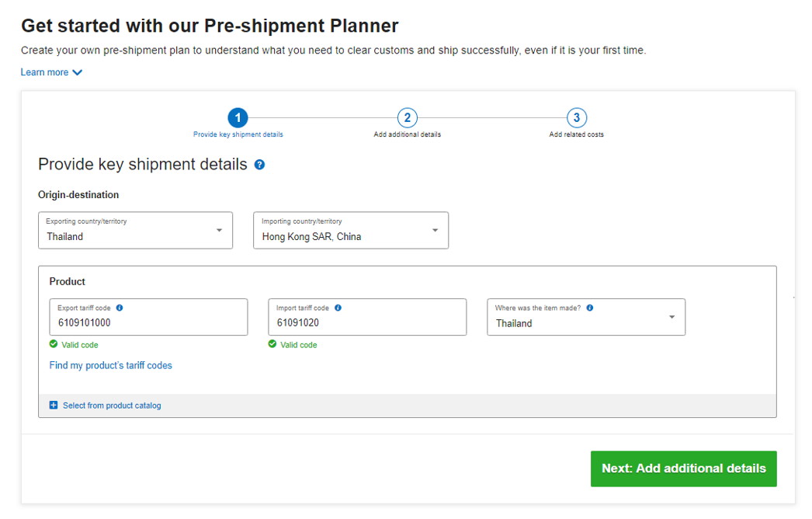
Task: Select the Add additional details step label
Action: click(x=407, y=134)
